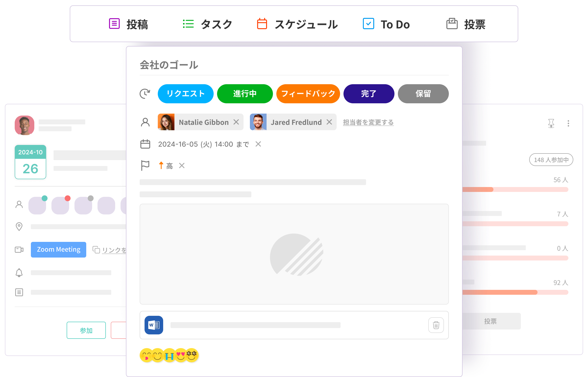Open the スケジュール tab
588x377 pixels.
tap(297, 24)
